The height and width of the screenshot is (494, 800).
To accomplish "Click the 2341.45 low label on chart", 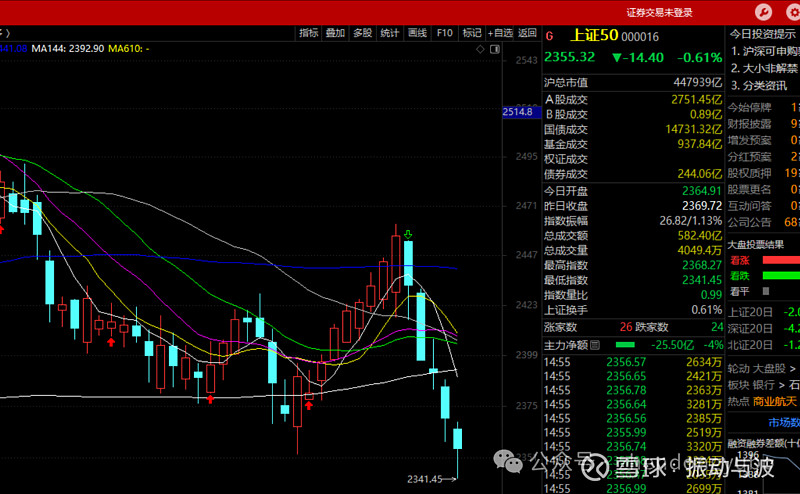I will 424,479.
